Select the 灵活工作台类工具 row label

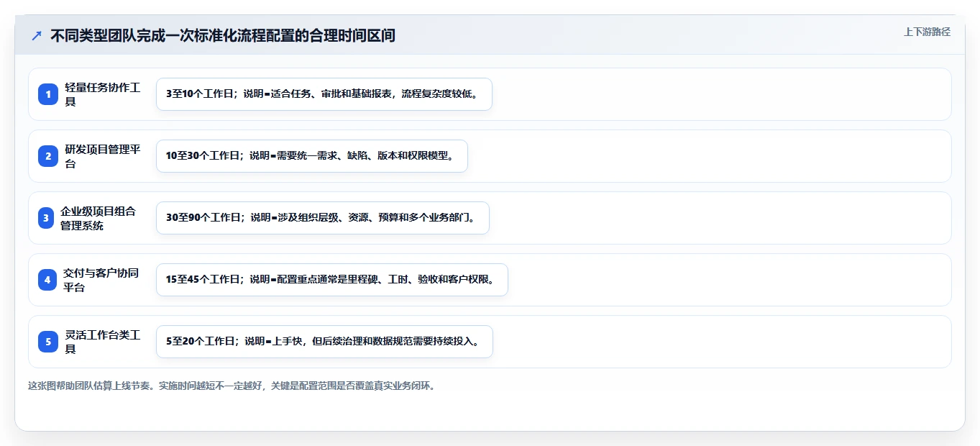click(x=102, y=342)
